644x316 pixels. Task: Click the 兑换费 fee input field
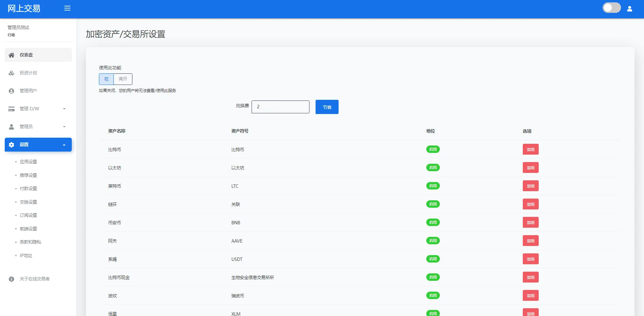(x=280, y=107)
